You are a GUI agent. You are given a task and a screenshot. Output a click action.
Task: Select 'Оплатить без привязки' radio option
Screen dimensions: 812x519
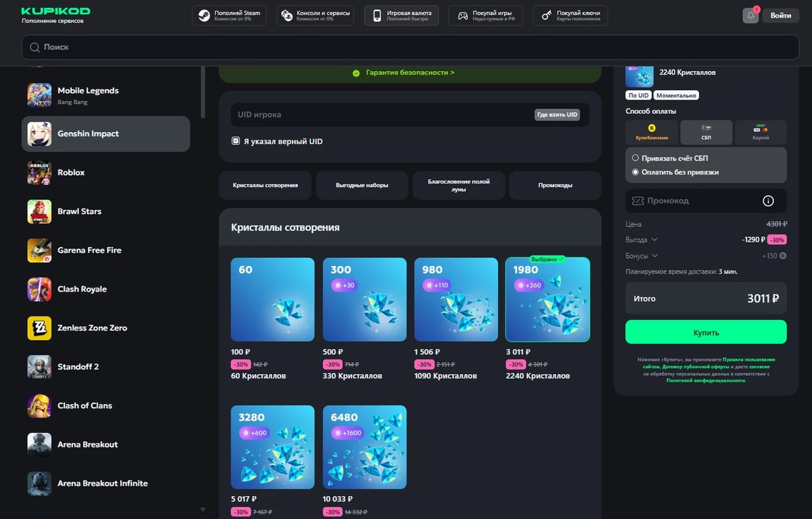click(635, 172)
